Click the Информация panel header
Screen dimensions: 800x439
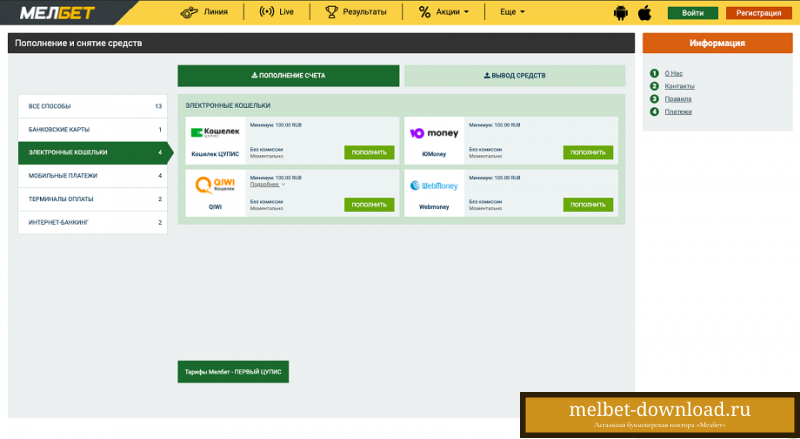point(717,43)
